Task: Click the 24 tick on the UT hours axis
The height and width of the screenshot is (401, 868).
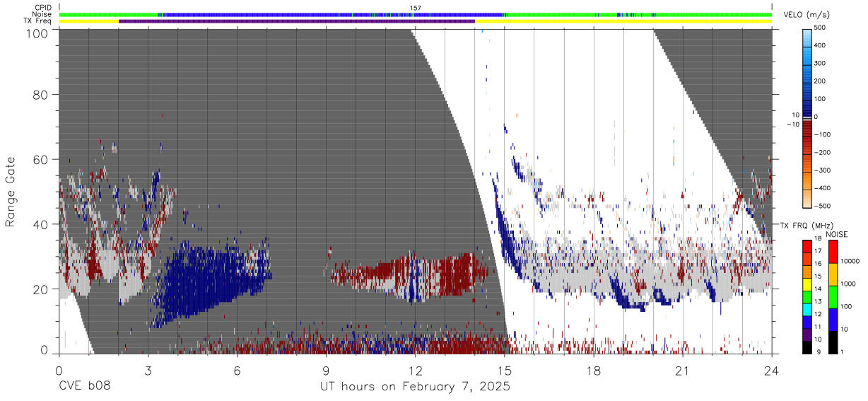Action: 772,370
